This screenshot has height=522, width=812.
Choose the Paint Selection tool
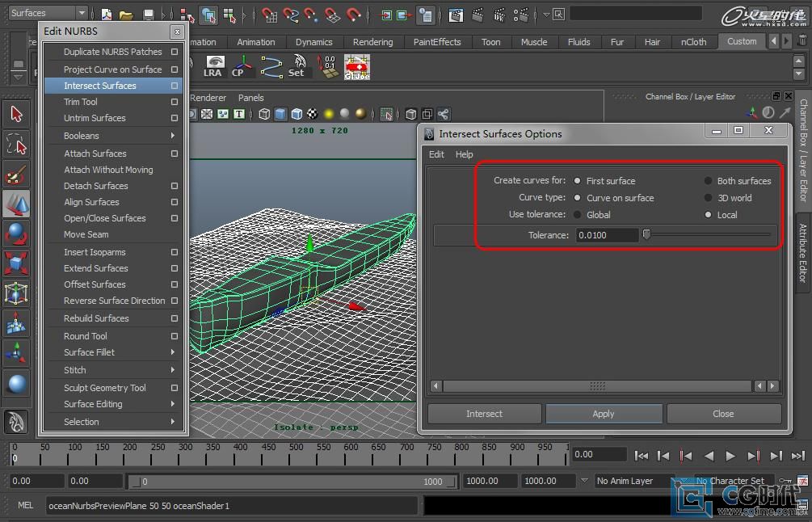(16, 175)
